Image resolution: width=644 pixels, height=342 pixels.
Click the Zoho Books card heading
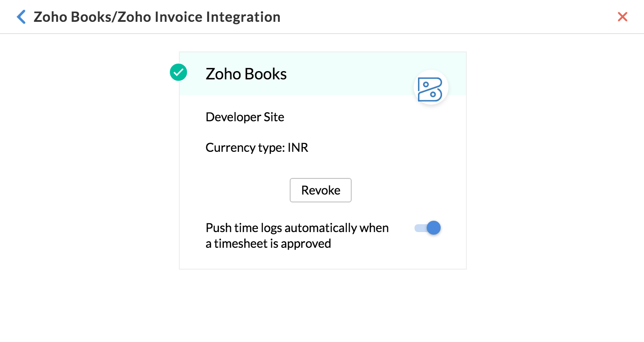click(x=246, y=74)
